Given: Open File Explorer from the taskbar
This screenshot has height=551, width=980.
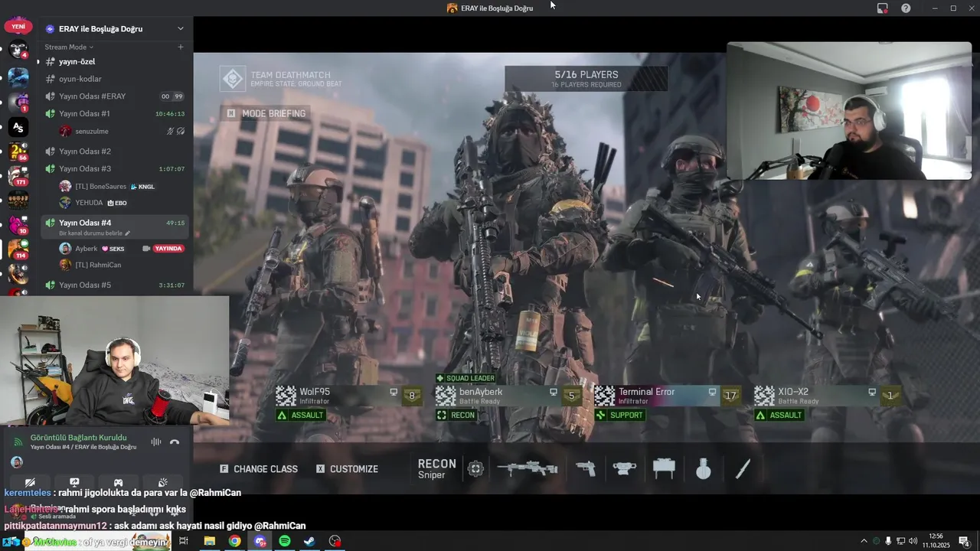Looking at the screenshot, I should (x=209, y=541).
